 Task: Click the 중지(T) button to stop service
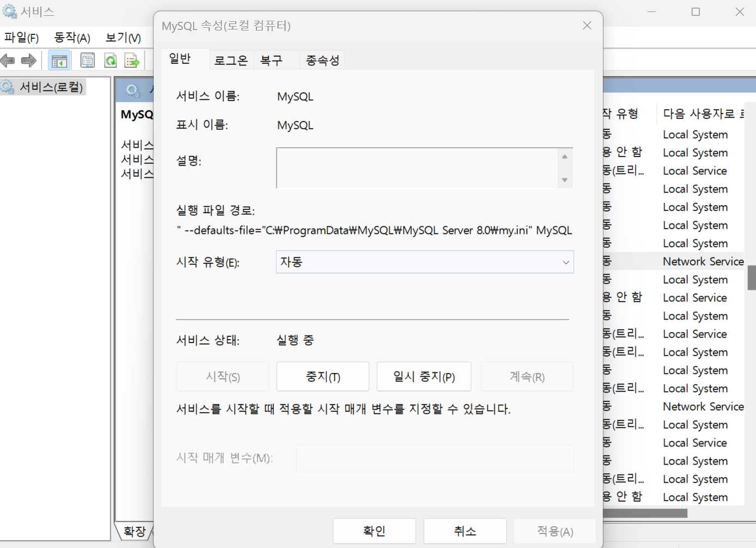pyautogui.click(x=323, y=377)
